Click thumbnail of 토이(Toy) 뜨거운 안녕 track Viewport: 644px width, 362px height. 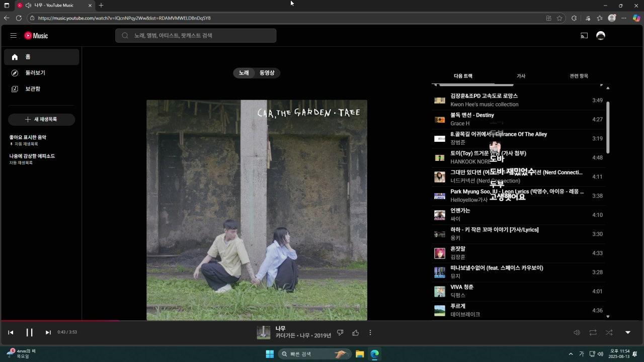point(440,158)
